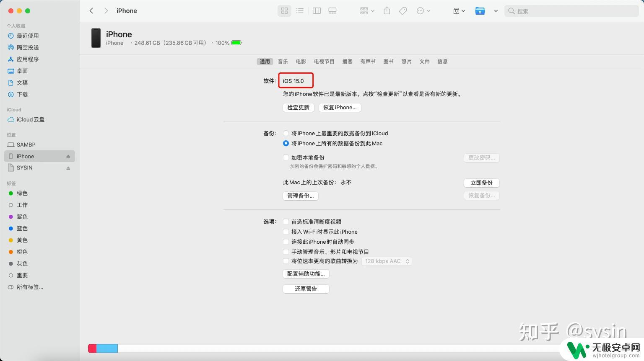Eject the iPhone from sidebar
644x361 pixels.
pyautogui.click(x=68, y=157)
